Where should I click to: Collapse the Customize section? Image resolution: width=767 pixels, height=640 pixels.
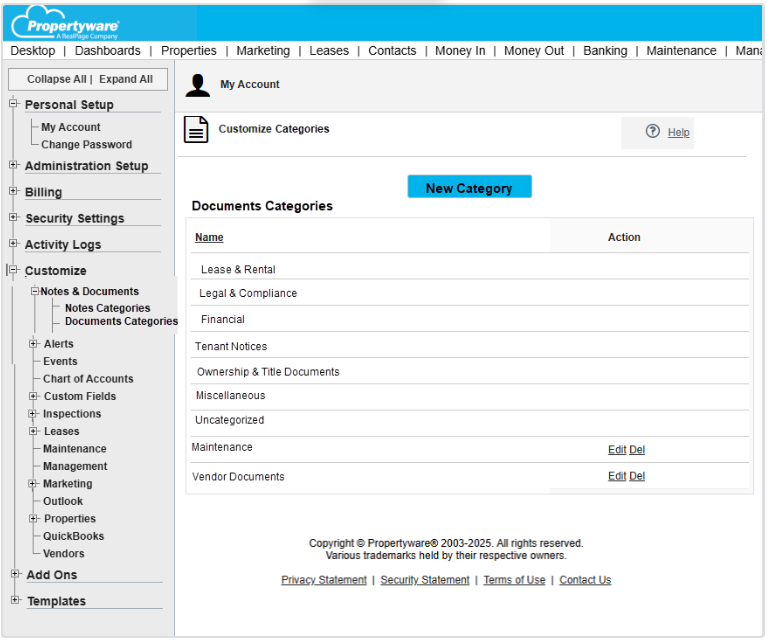coord(14,270)
